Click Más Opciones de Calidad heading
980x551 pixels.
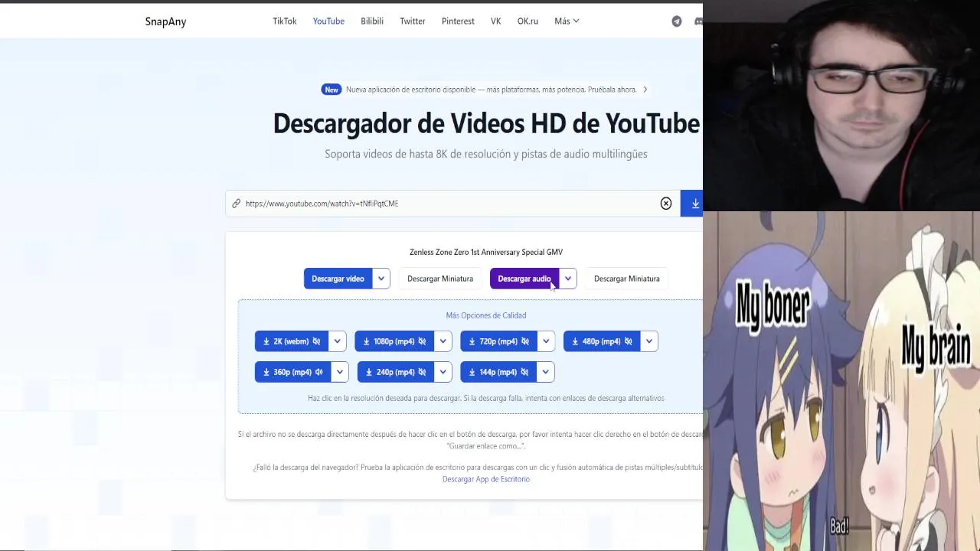(486, 315)
